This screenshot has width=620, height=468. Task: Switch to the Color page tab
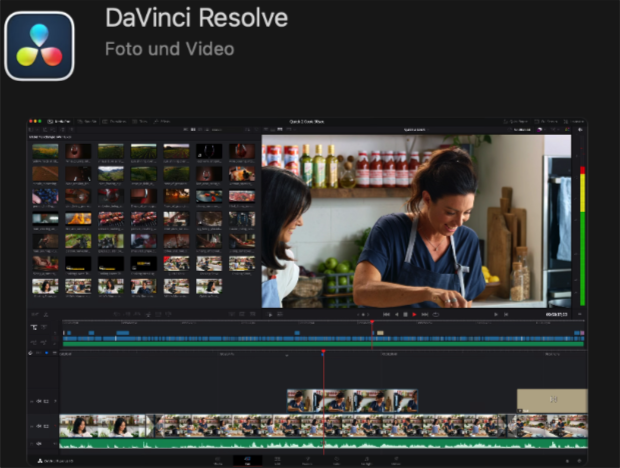click(x=336, y=460)
